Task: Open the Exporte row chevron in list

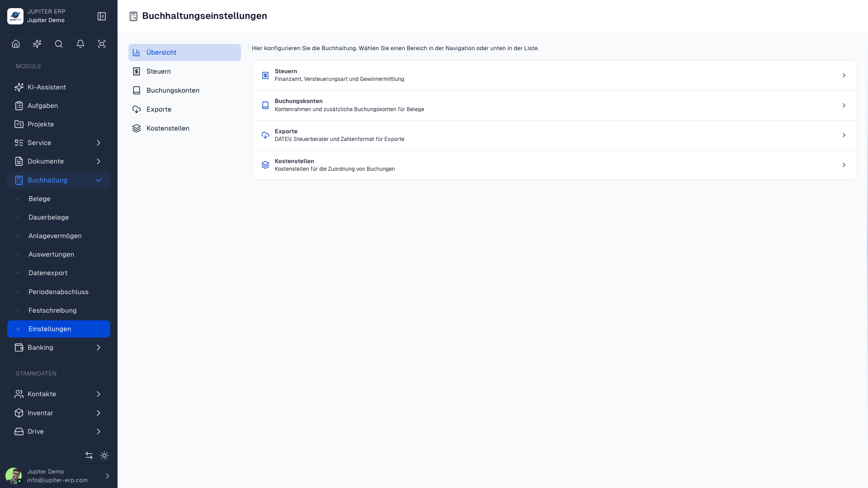Action: click(x=844, y=135)
